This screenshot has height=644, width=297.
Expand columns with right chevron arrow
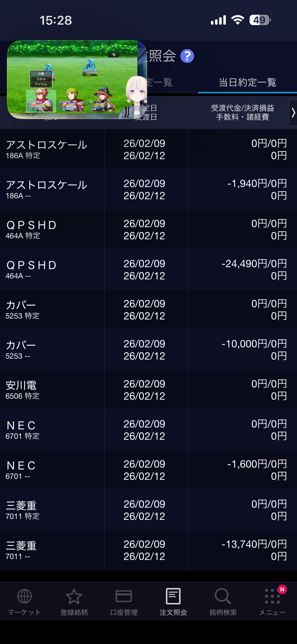click(x=293, y=112)
